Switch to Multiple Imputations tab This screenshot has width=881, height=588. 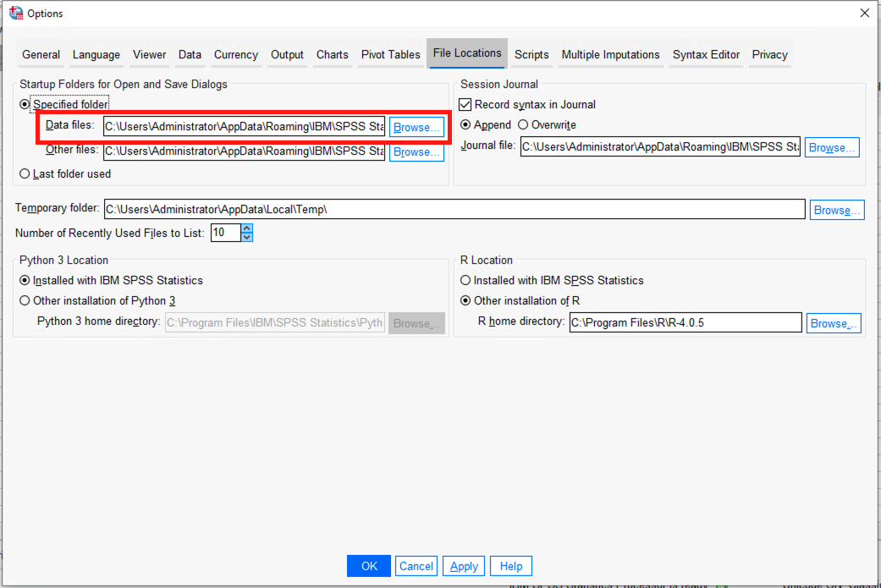pyautogui.click(x=611, y=54)
